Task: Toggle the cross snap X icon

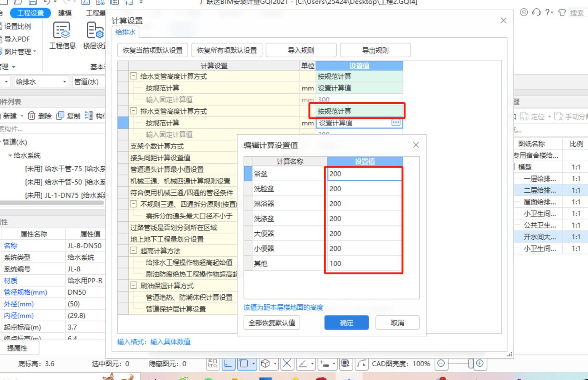Action: coord(287,364)
